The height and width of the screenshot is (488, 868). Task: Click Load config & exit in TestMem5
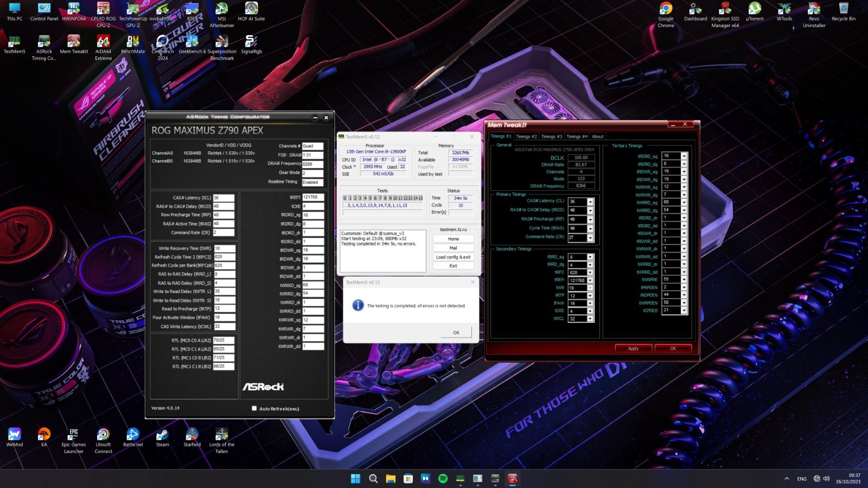(x=453, y=257)
